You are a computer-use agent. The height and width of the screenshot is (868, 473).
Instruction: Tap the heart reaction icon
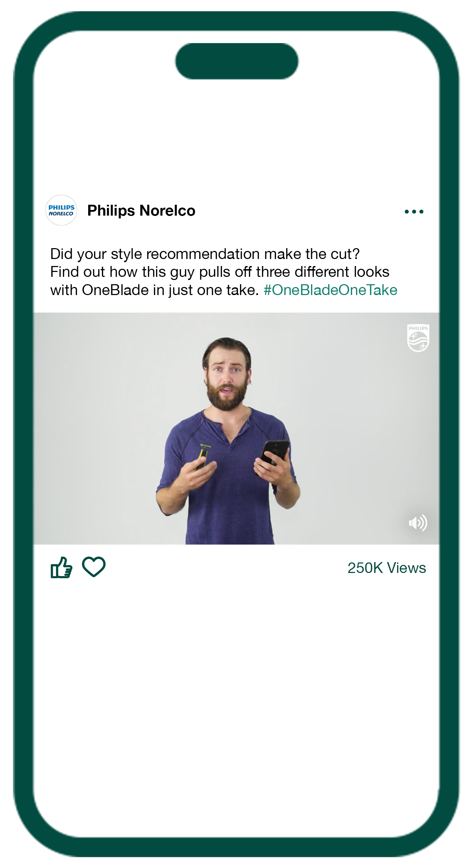(x=94, y=567)
